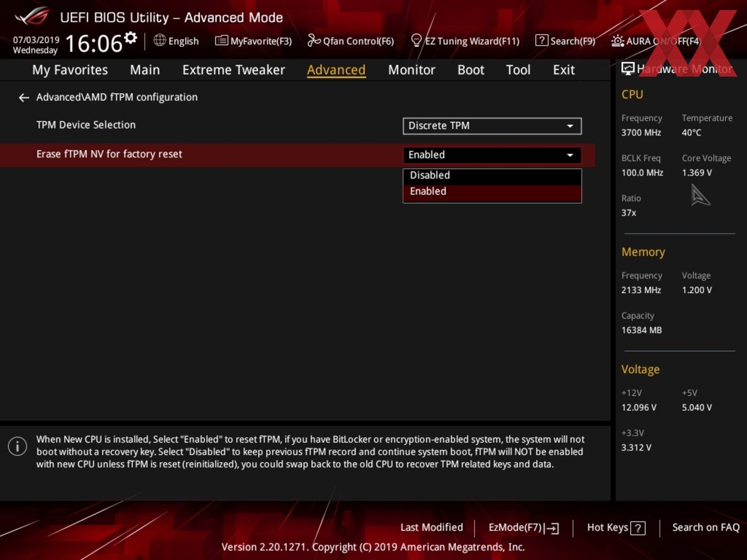Open MyFavorite(F3) list
This screenshot has width=747, height=560.
coord(253,41)
